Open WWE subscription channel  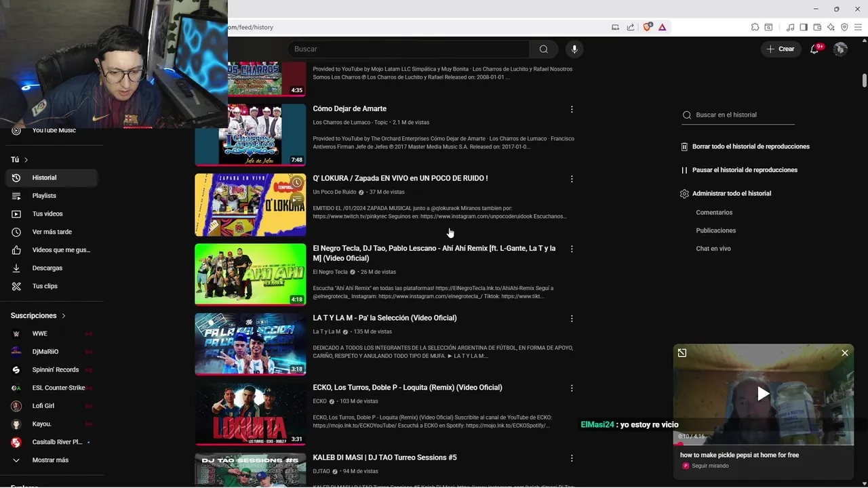click(x=52, y=333)
